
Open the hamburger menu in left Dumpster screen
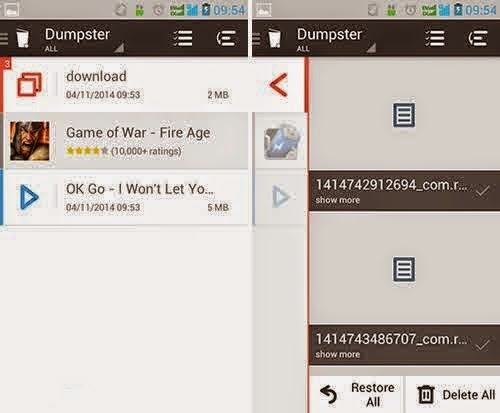coord(4,39)
